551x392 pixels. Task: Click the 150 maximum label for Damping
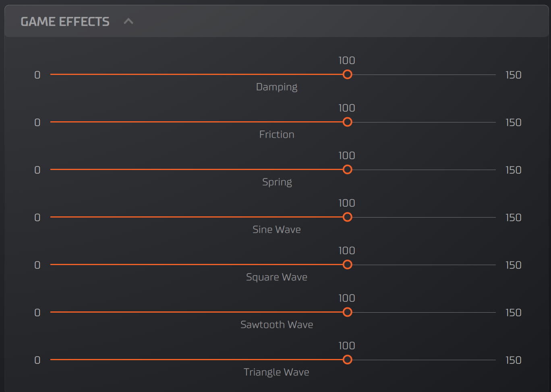tap(513, 75)
